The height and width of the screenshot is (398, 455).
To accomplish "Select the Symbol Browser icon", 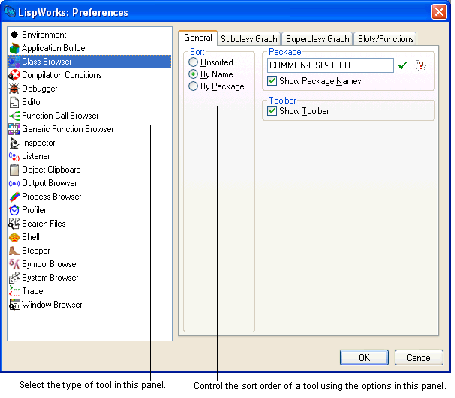I will [14, 264].
